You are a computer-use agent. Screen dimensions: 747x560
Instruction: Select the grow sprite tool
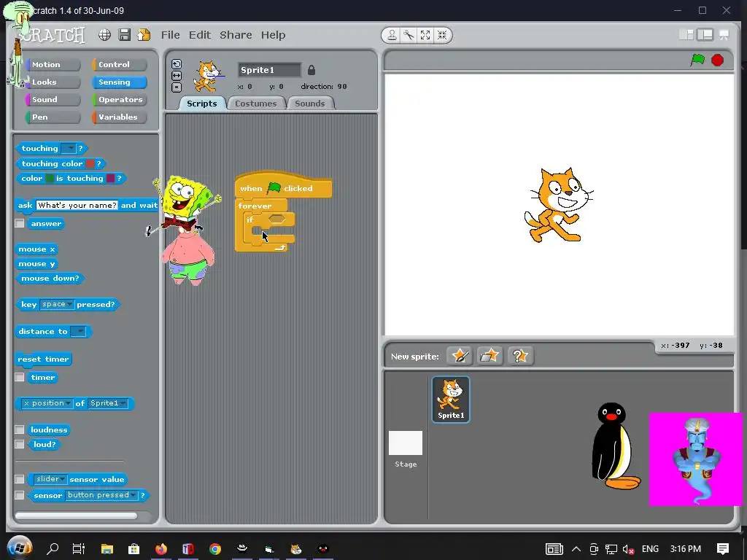click(x=425, y=35)
